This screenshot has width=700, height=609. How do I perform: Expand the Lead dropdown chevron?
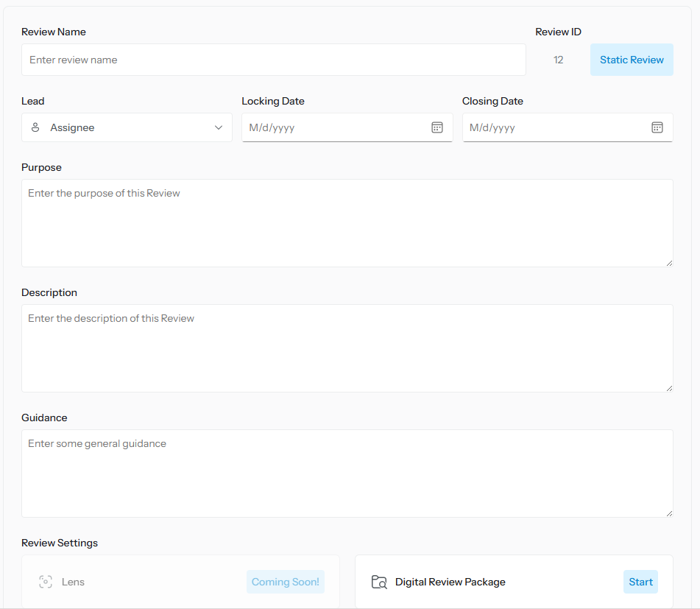pyautogui.click(x=219, y=127)
